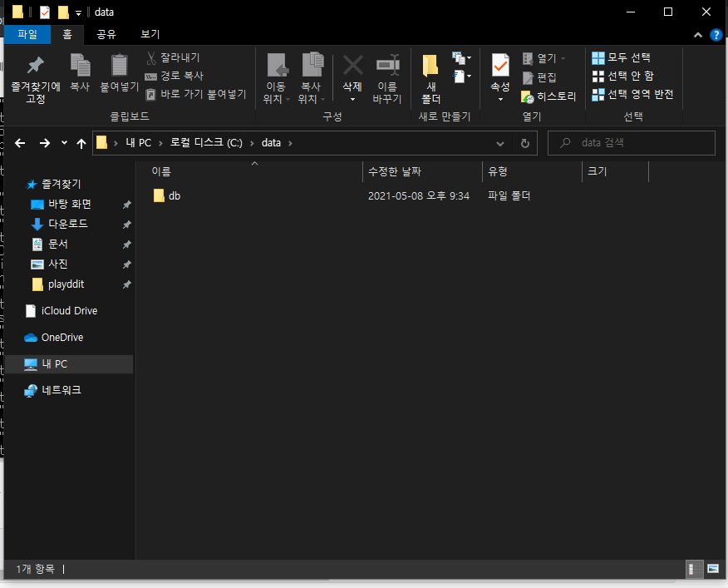Go forward with the right arrow

(x=45, y=143)
